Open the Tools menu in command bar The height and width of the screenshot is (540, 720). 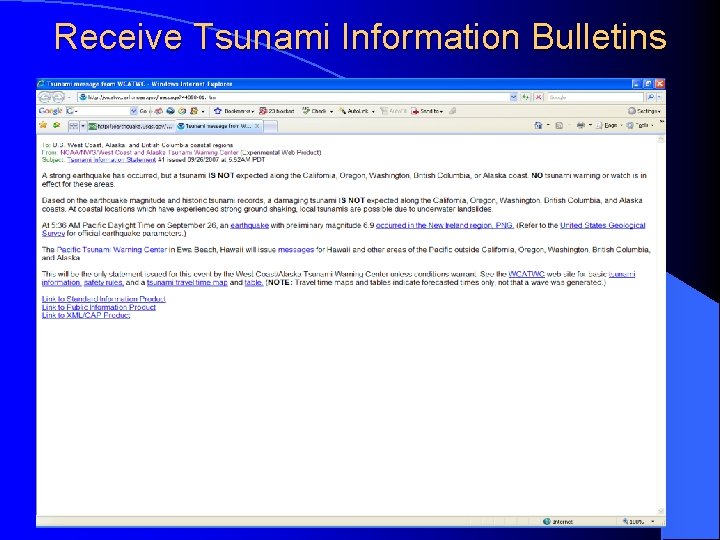[x=640, y=125]
